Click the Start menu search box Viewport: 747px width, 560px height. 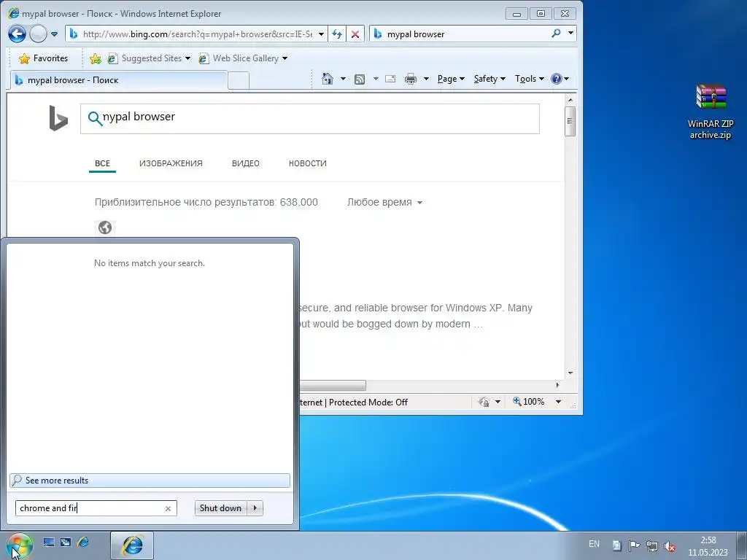(90, 508)
